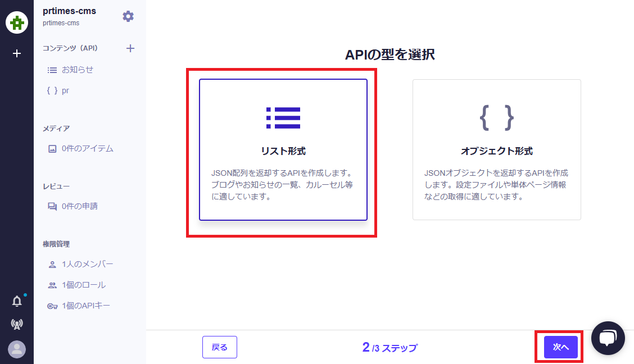Open 1個のAPIキー page
The width and height of the screenshot is (634, 364).
point(79,306)
